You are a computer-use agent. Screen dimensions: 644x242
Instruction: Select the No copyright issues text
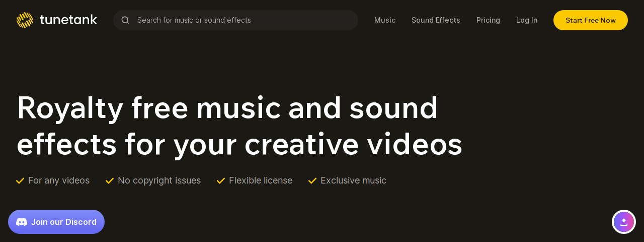[159, 180]
